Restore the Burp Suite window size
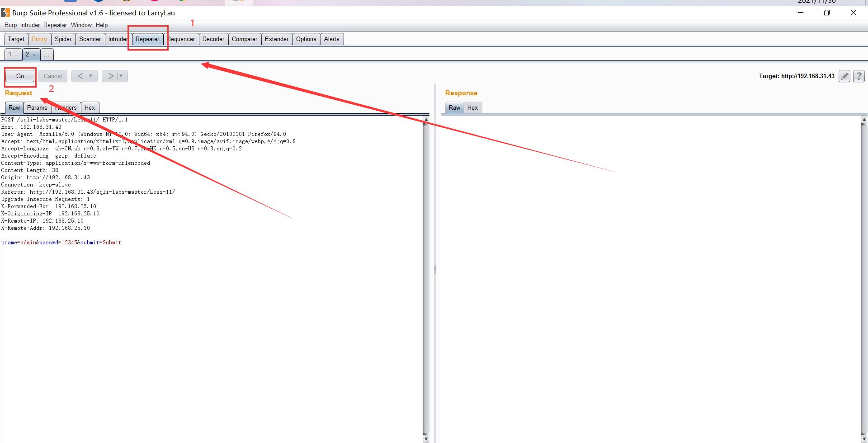Viewport: 868px width, 443px height. (827, 13)
